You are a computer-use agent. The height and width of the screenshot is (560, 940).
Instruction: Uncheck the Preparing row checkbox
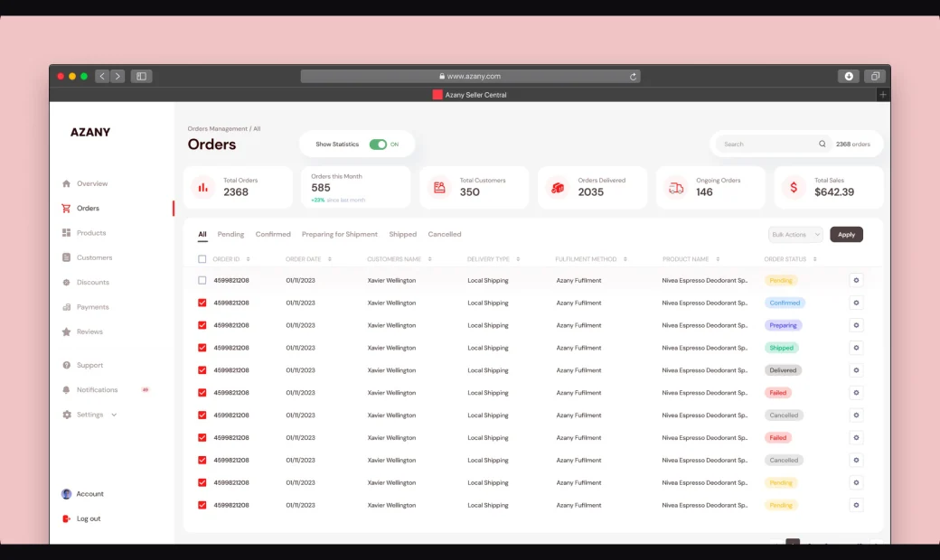point(202,325)
